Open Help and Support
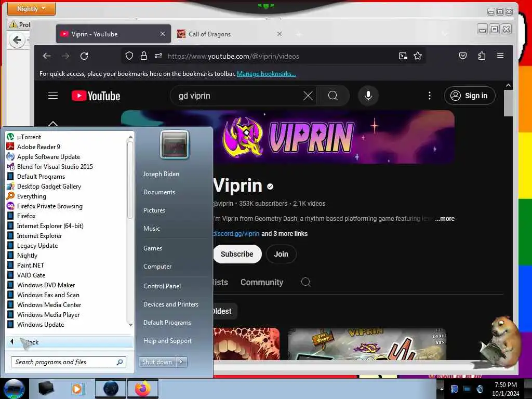532x399 pixels. click(x=167, y=341)
